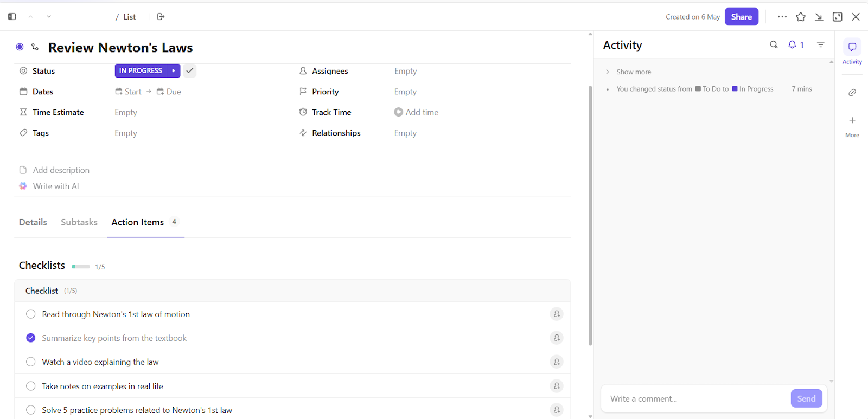Viewport: 868px width, 419px height.
Task: Switch to the Details tab
Action: click(x=33, y=222)
